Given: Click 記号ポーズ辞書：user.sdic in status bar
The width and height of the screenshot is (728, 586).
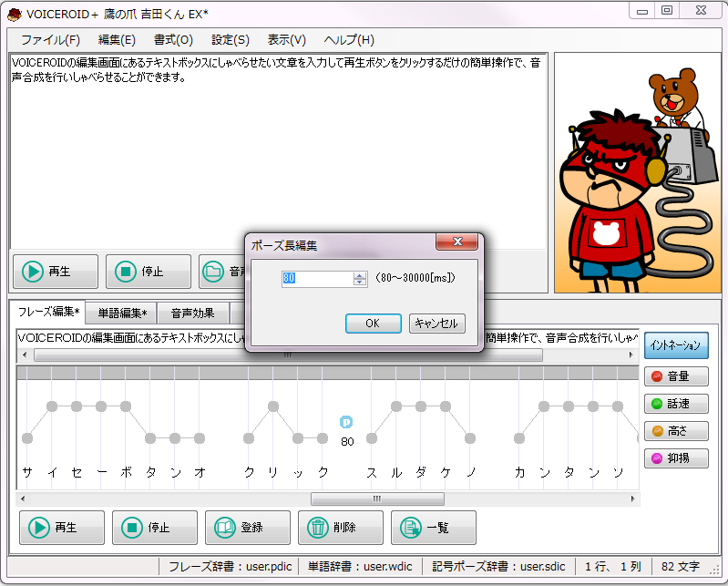Looking at the screenshot, I should (498, 567).
